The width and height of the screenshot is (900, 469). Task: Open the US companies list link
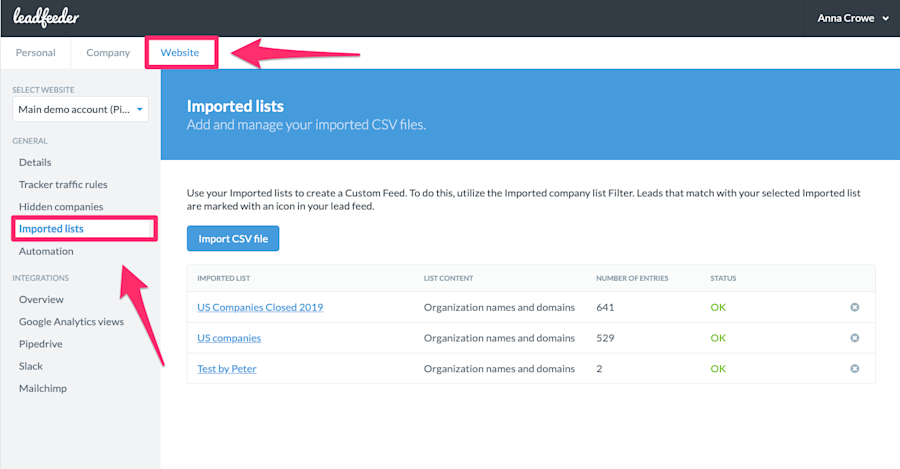pos(229,338)
